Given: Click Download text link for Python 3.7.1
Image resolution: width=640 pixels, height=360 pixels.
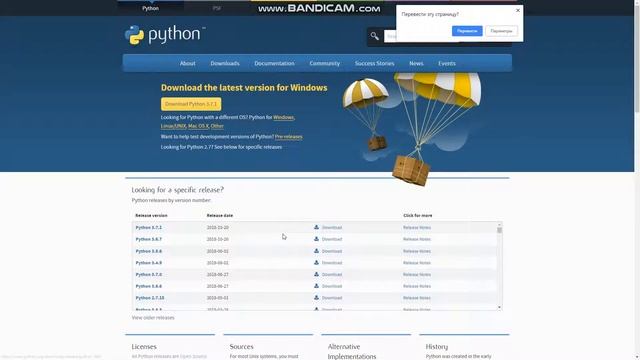Looking at the screenshot, I should pos(332,227).
